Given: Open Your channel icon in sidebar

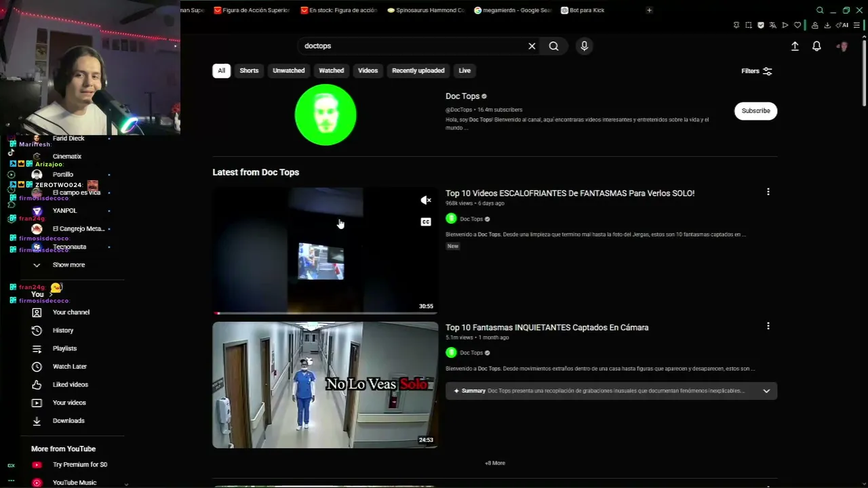Looking at the screenshot, I should [x=37, y=312].
